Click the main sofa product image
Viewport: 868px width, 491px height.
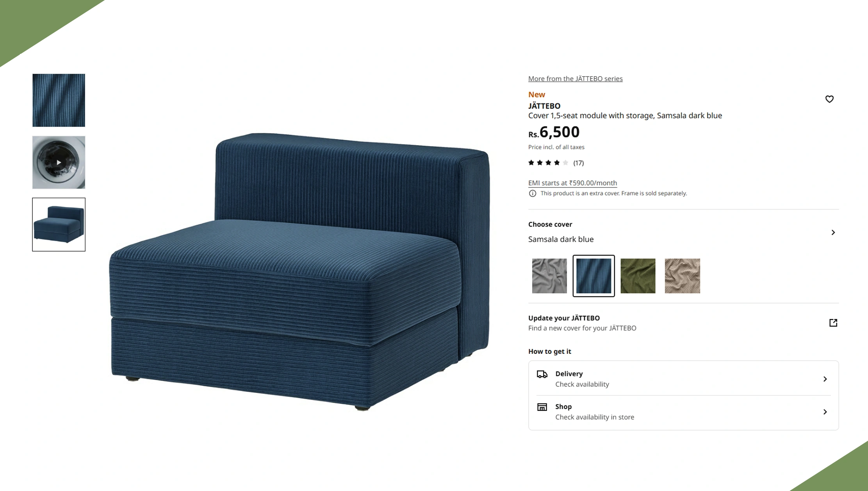click(299, 271)
